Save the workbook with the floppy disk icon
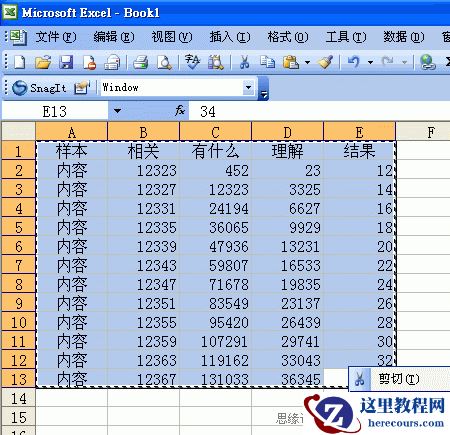The width and height of the screenshot is (450, 435). [x=66, y=62]
